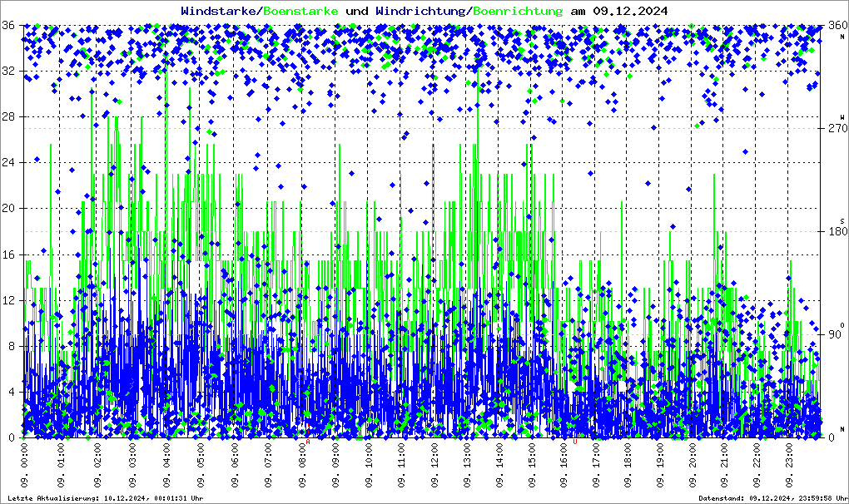Click the 06:00 time label

point(235,465)
